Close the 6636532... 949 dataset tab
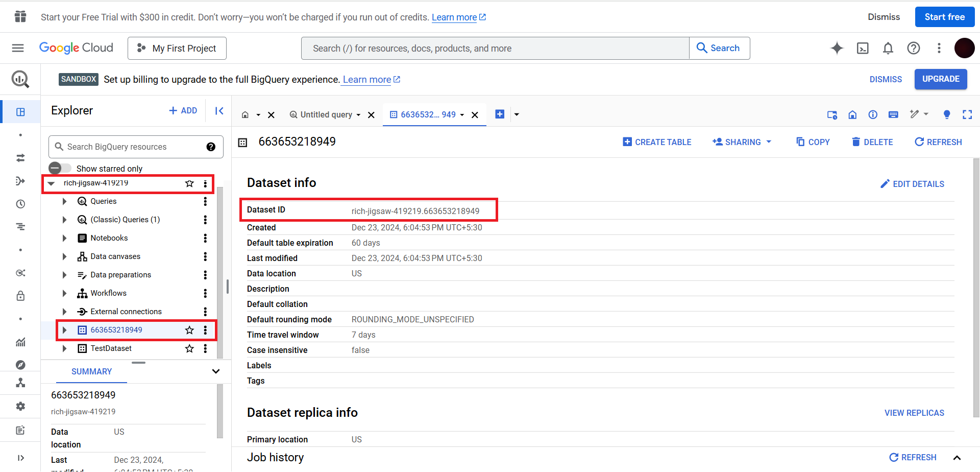This screenshot has height=472, width=980. (x=475, y=115)
